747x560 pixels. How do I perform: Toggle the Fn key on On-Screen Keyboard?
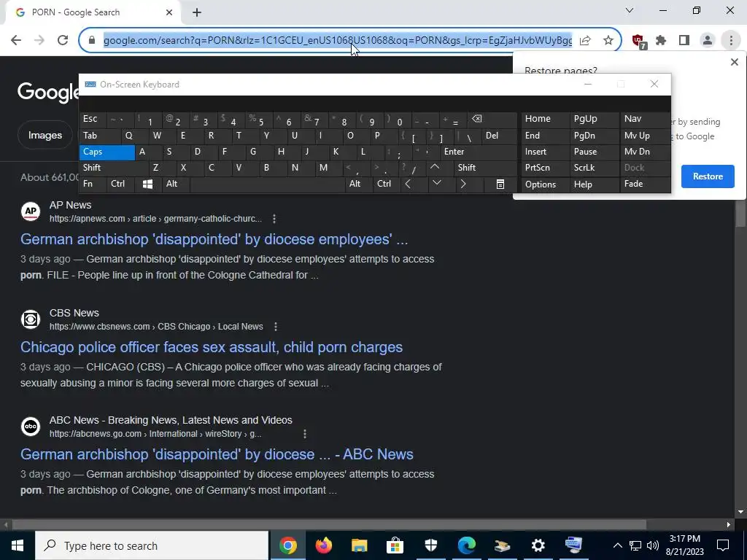pyautogui.click(x=93, y=184)
